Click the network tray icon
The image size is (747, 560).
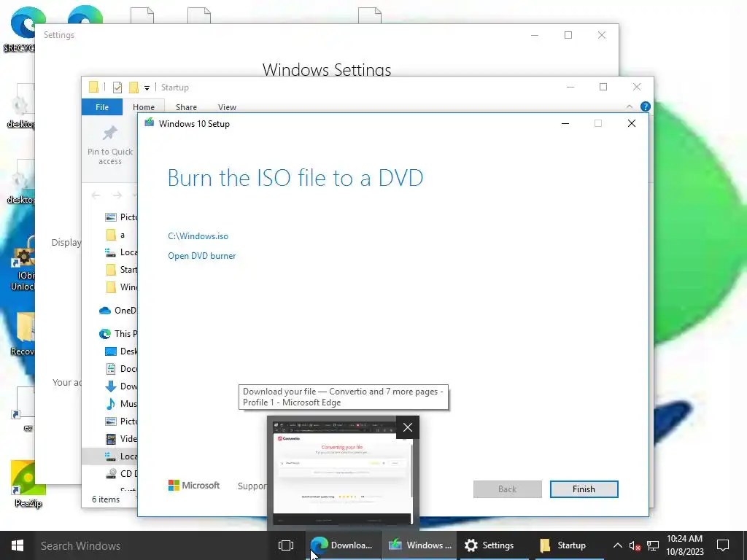tap(653, 545)
